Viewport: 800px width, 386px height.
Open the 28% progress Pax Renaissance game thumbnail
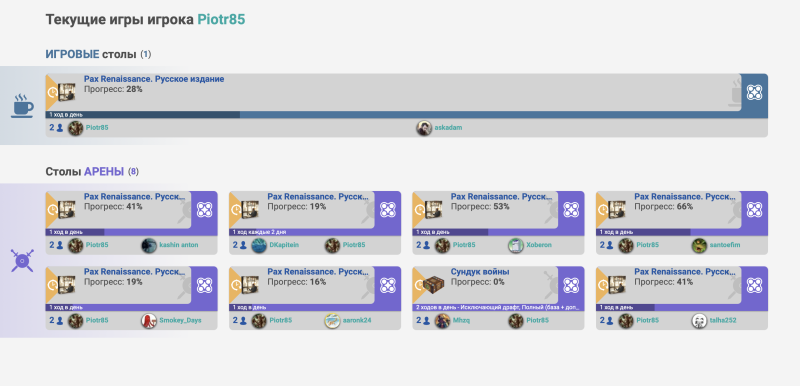[66, 92]
